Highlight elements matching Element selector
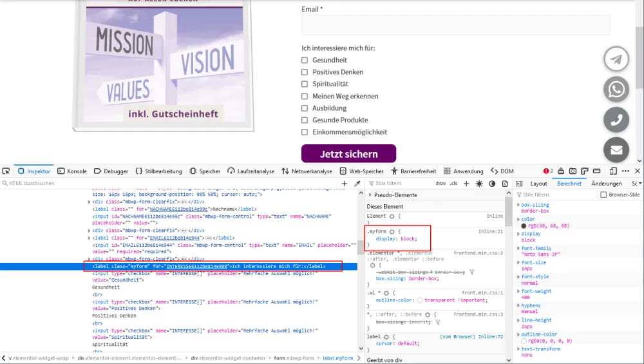The height and width of the screenshot is (364, 644). coord(392,216)
